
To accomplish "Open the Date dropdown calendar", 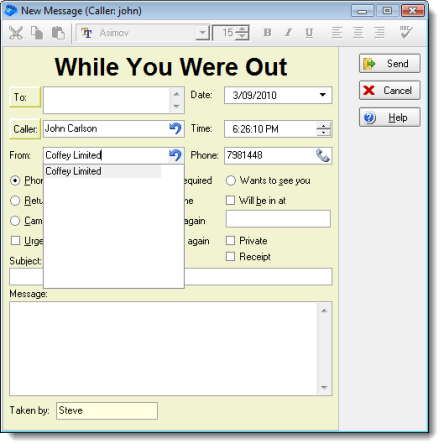I will tap(322, 95).
